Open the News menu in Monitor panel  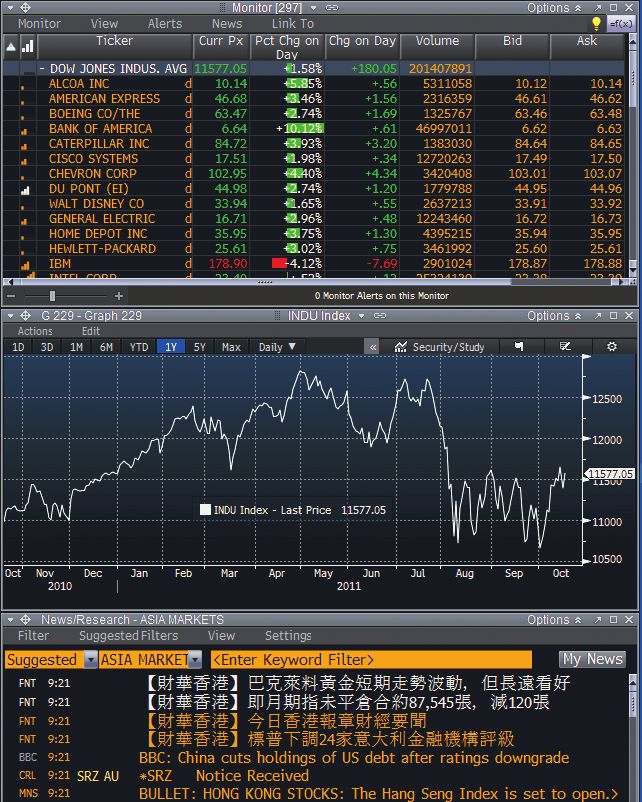227,24
